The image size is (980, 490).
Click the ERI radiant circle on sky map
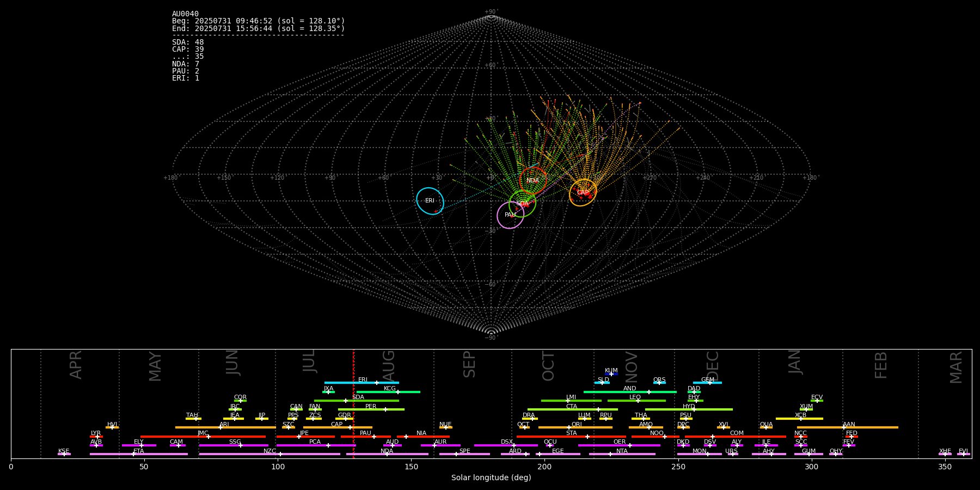430,201
